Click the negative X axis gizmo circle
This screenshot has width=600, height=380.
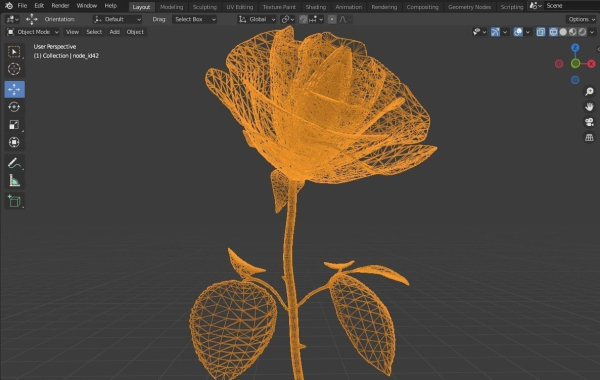559,64
